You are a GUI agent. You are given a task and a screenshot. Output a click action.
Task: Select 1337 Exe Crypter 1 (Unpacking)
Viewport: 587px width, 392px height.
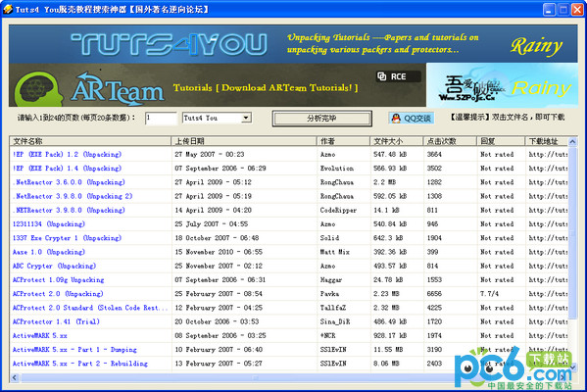tap(67, 238)
